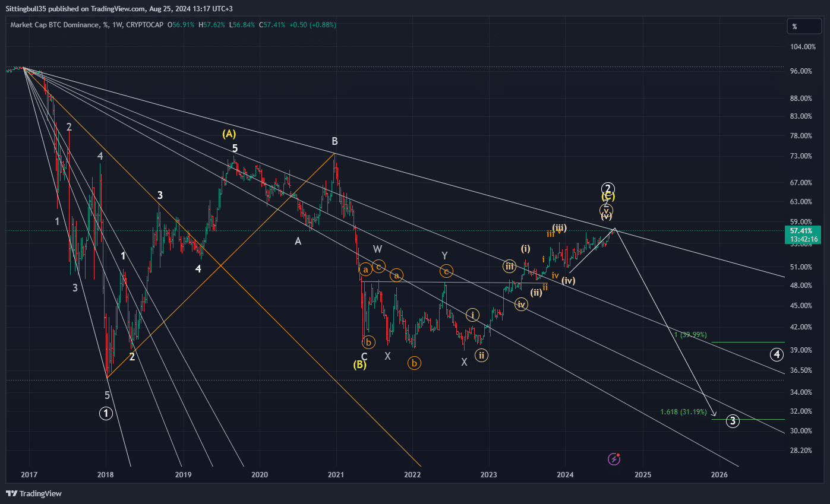Click the C57.41% close value
The image size is (830, 504).
[x=272, y=25]
